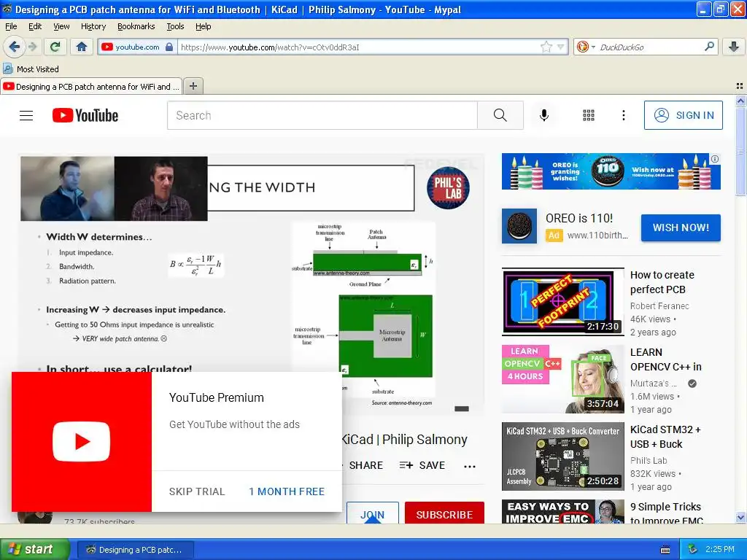
Task: Click the SHARE button
Action: tap(365, 465)
